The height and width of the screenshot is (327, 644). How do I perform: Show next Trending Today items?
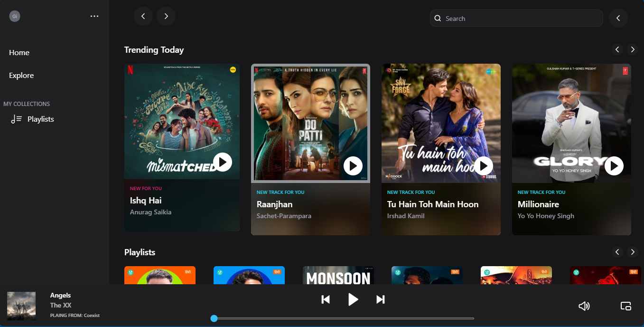point(632,49)
